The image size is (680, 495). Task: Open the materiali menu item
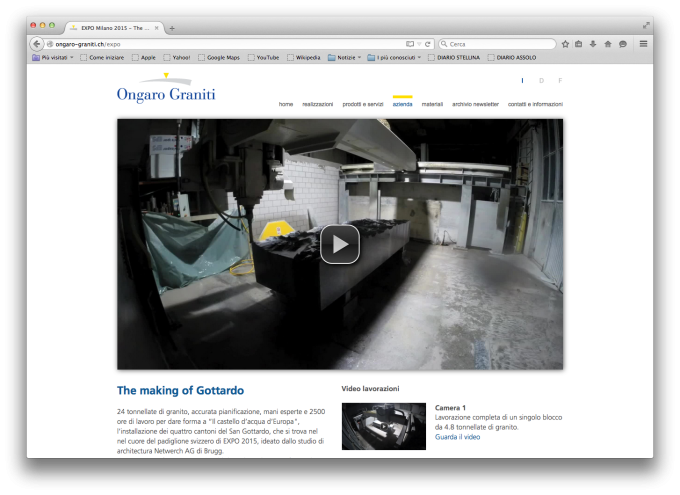click(x=432, y=104)
